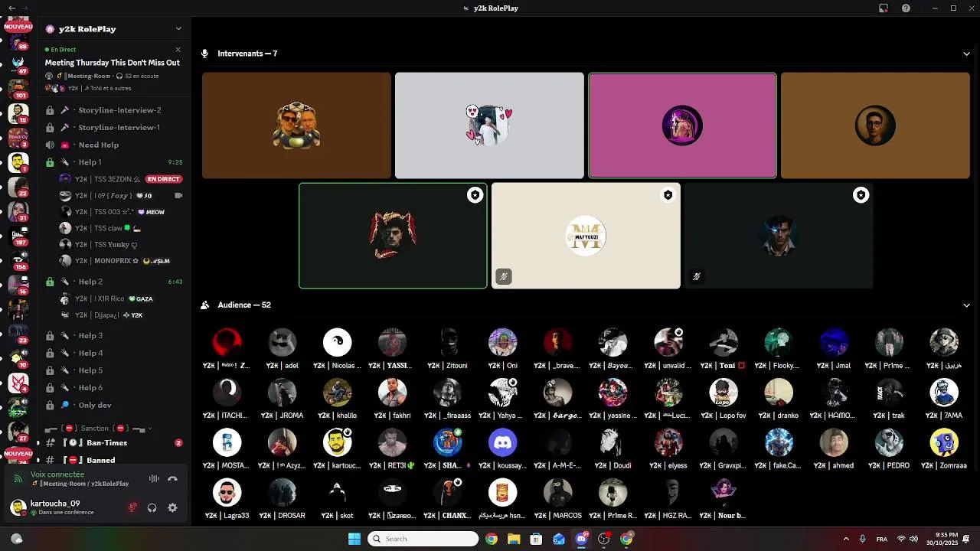Join the Help 1 voice channel
Image resolution: width=980 pixels, height=551 pixels.
113,162
